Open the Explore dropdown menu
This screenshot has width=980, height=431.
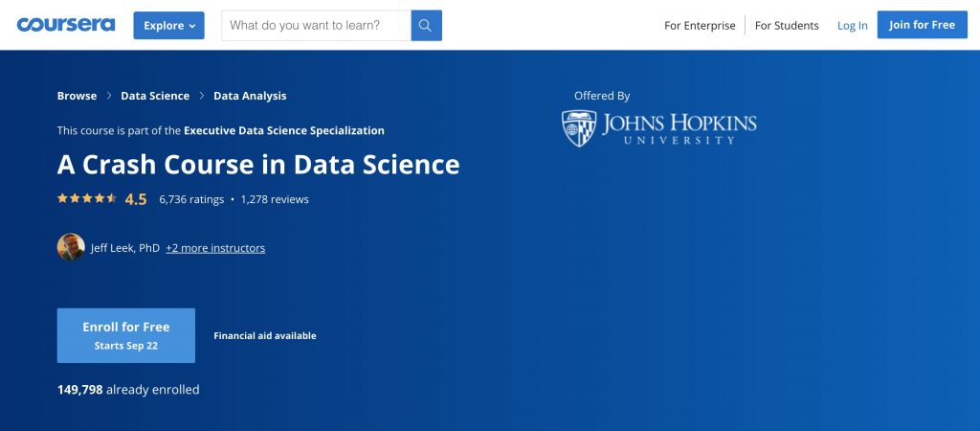point(168,26)
